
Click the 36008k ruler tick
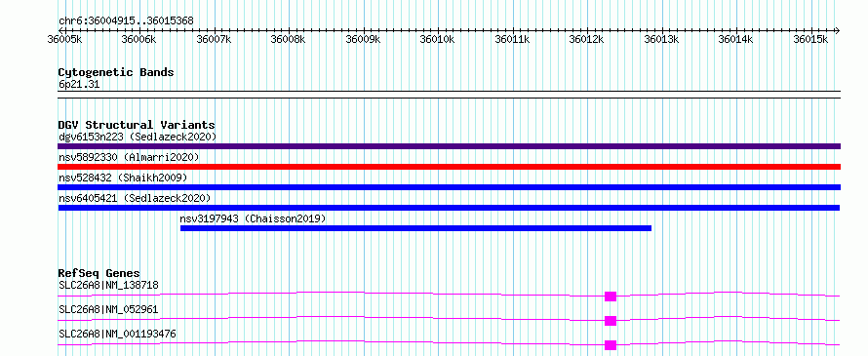pos(289,39)
